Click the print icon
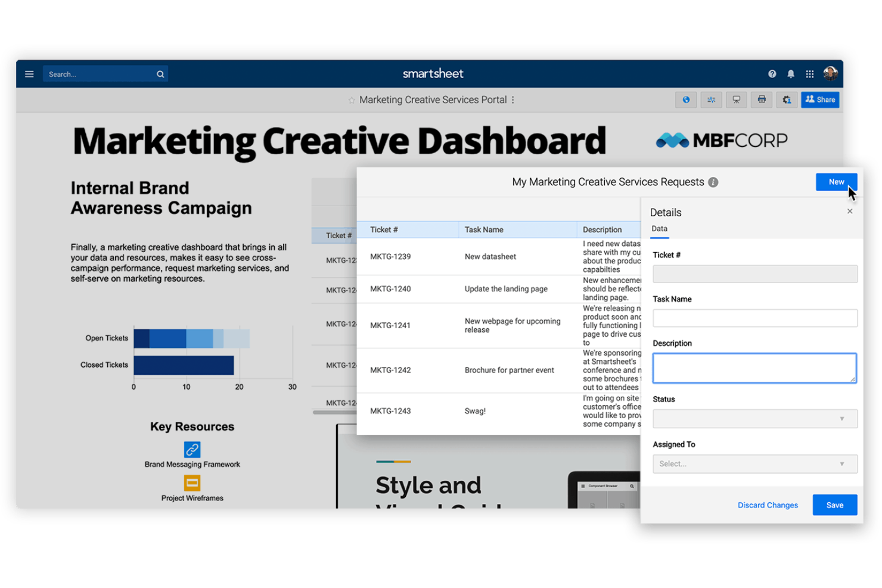882x588 pixels. pos(762,99)
